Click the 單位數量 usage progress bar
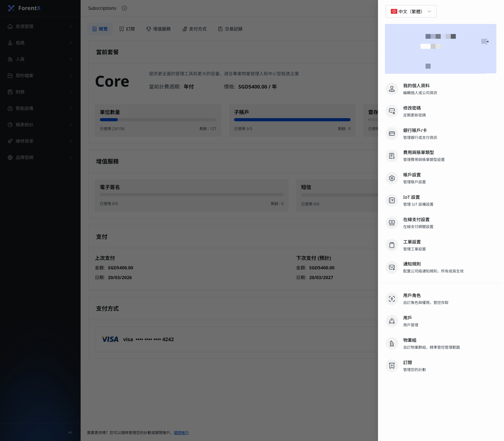The width and height of the screenshot is (504, 441). (x=158, y=120)
